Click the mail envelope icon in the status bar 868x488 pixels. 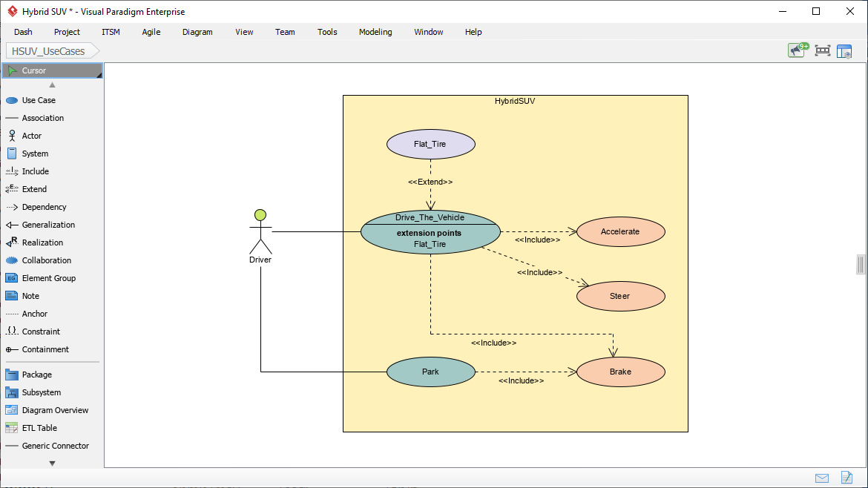pos(822,478)
